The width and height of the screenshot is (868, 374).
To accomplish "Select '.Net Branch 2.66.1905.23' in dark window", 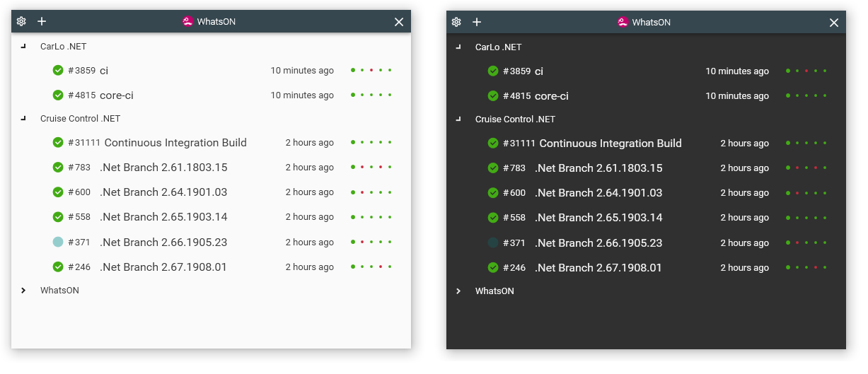I will tap(598, 242).
